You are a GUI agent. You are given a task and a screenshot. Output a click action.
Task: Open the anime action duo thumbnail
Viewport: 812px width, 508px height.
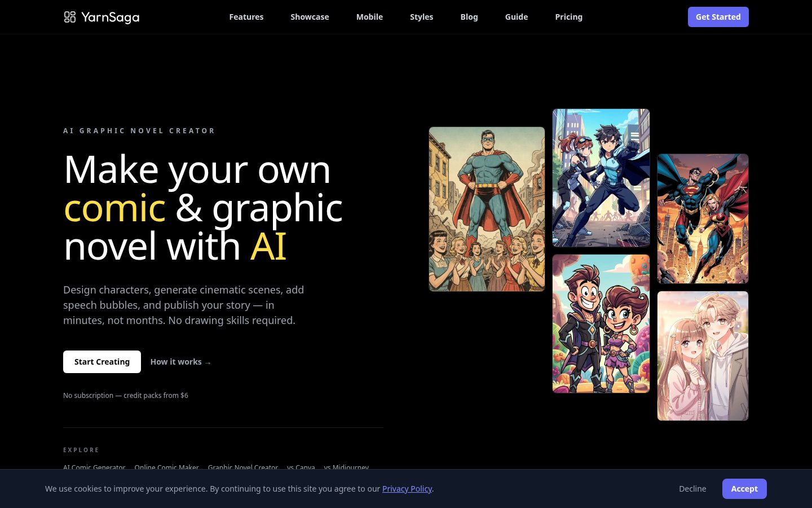click(x=601, y=178)
